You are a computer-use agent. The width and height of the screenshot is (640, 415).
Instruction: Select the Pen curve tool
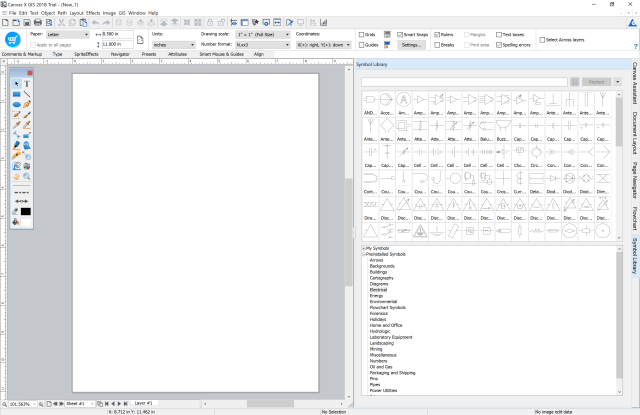click(27, 104)
